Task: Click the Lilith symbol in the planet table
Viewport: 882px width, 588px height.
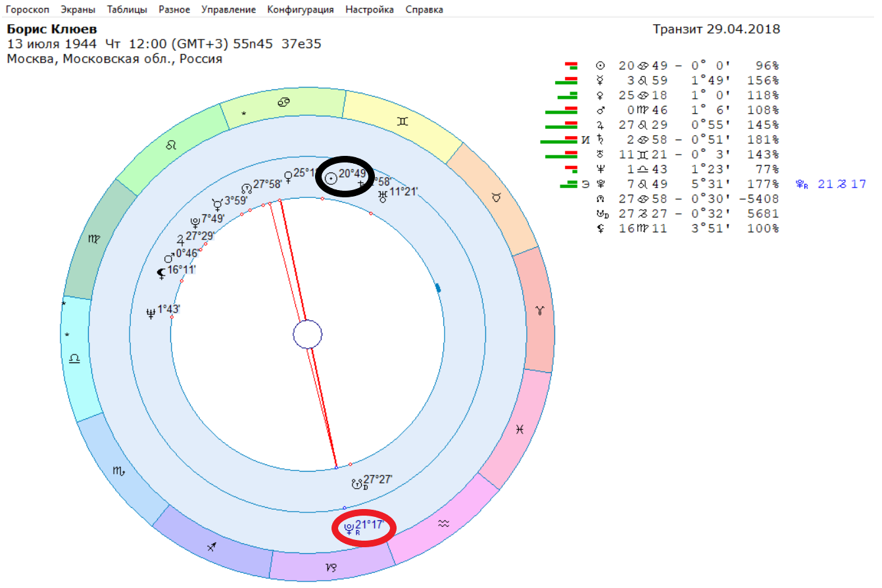Action: click(x=600, y=228)
